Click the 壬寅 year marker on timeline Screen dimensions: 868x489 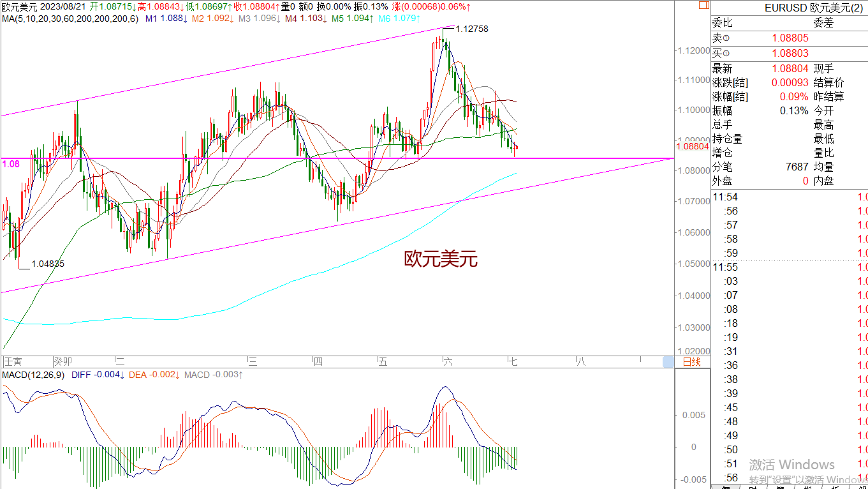coord(12,361)
